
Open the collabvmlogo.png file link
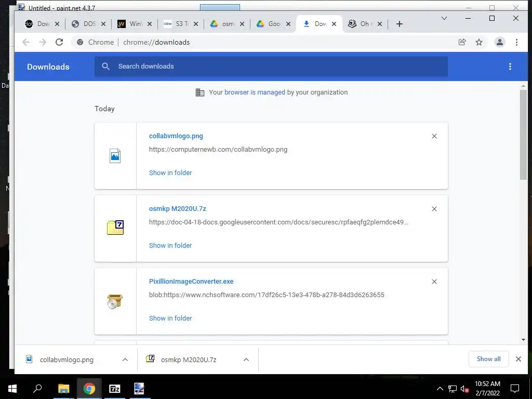tap(176, 136)
